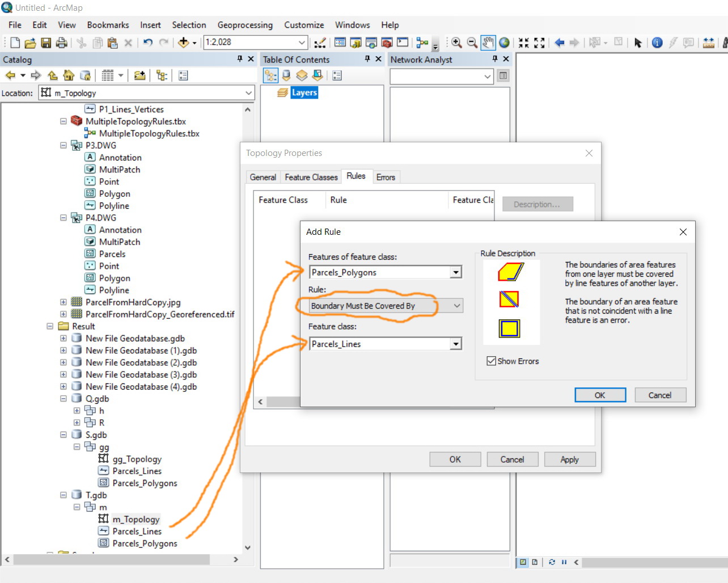Go to Catalog home folder
Screen dimensions: 728x583
point(69,75)
